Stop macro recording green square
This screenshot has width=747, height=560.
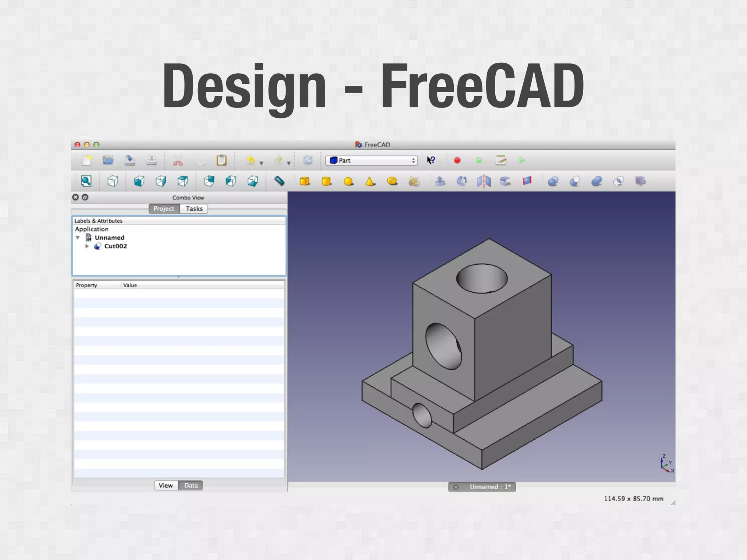click(479, 160)
